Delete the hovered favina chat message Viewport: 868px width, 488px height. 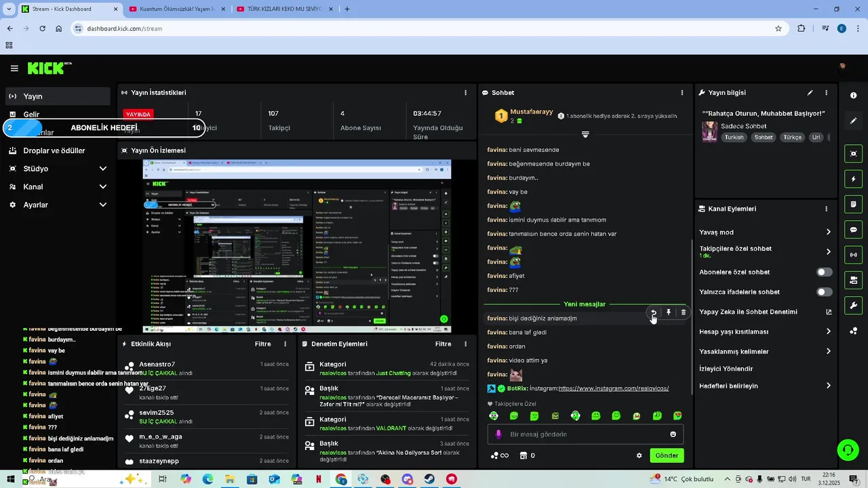pos(684,312)
